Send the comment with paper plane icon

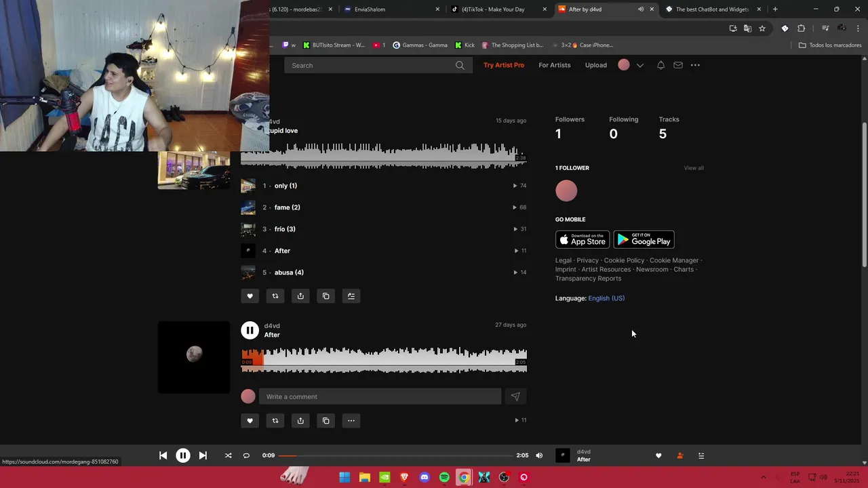coord(515,396)
